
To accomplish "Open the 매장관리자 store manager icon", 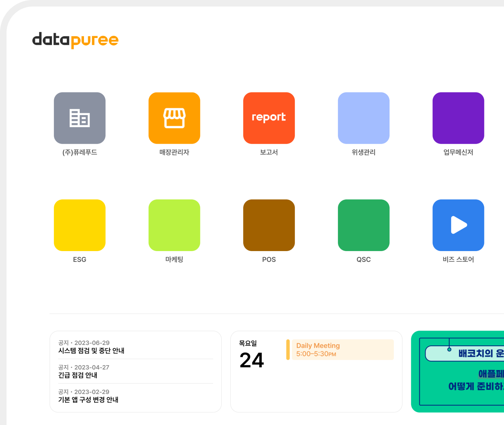I will click(x=174, y=118).
